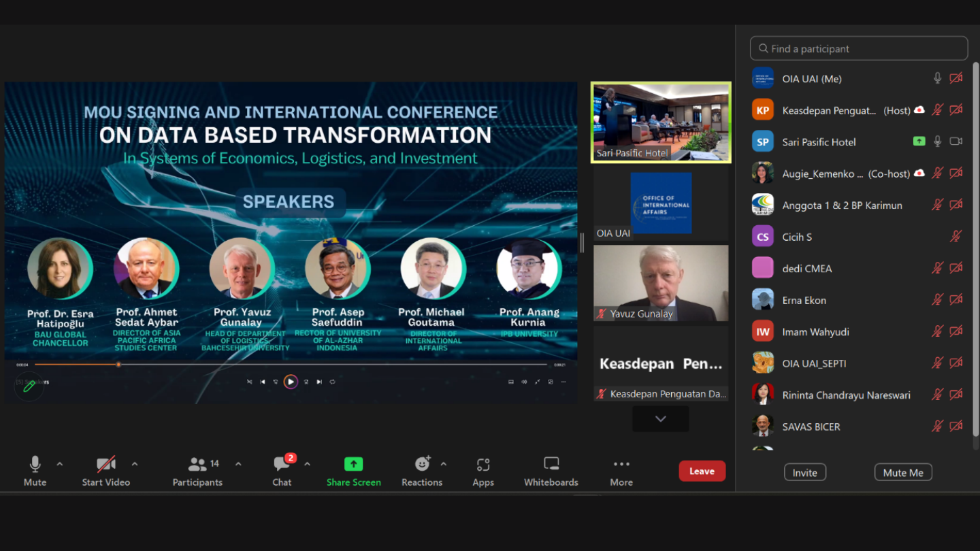980x551 pixels.
Task: Click the recording cloud icon beside Co-host
Action: (919, 173)
